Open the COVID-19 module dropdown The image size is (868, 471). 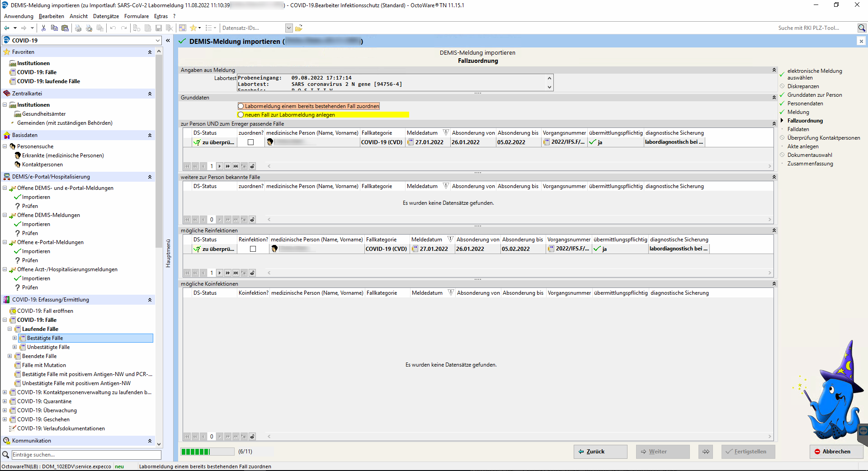pyautogui.click(x=158, y=41)
